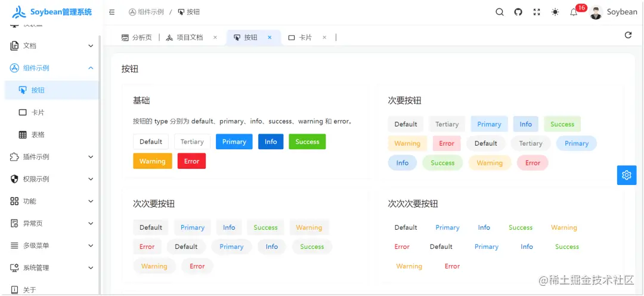Screen dimensions: 644x296
Task: Click the 按钮 breadcrumb item
Action: [x=189, y=13]
